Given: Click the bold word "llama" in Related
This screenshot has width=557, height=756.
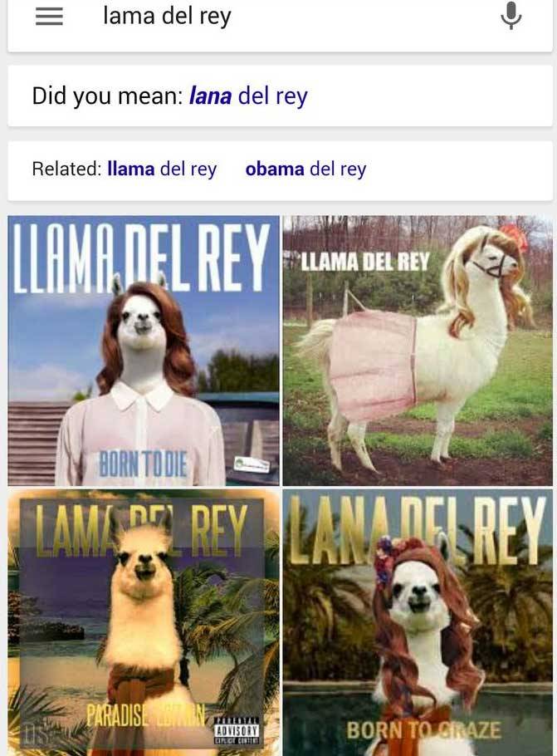Looking at the screenshot, I should [131, 169].
